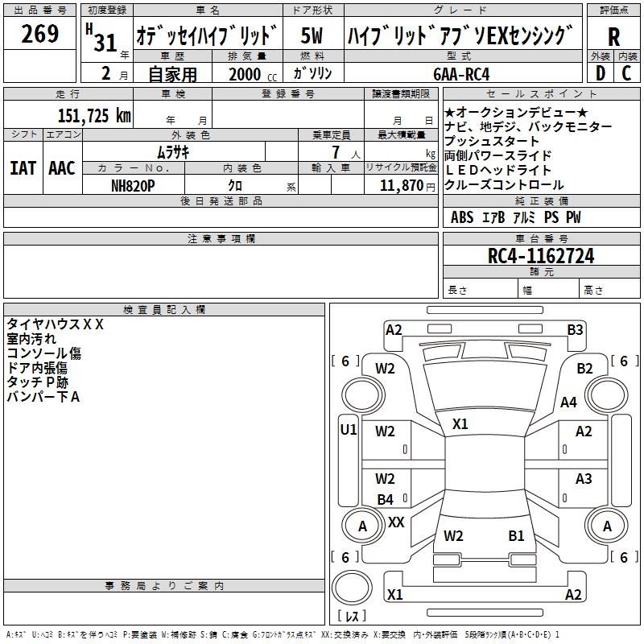644x644 pixels.
Task: Select the model code 6AA-RC4
Action: click(461, 74)
